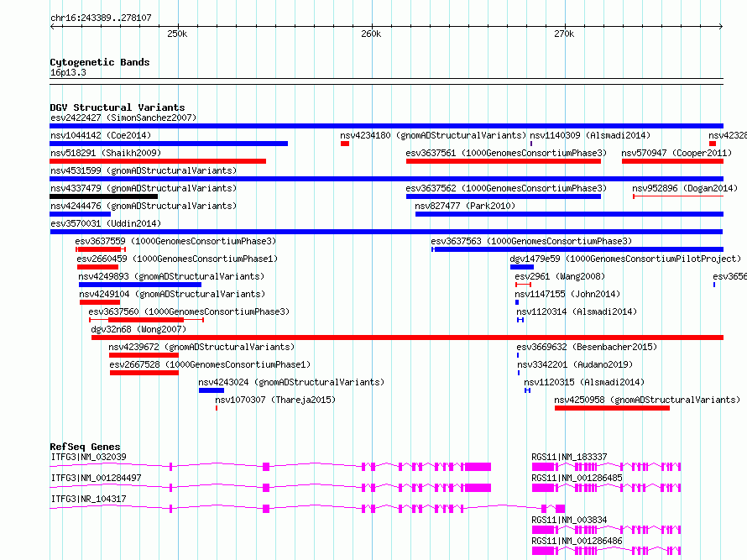Open ITFG3|NM_001284497 gene label
The image size is (747, 560).
(x=97, y=478)
